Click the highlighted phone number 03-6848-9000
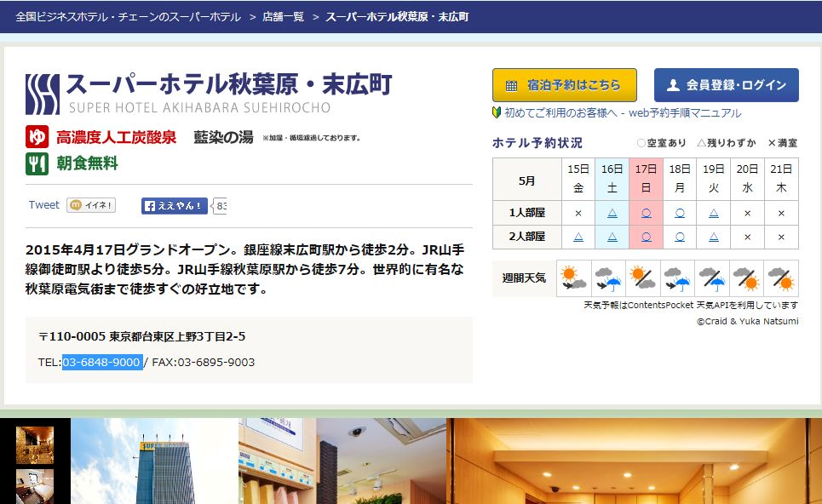Image resolution: width=822 pixels, height=504 pixels. coord(101,362)
